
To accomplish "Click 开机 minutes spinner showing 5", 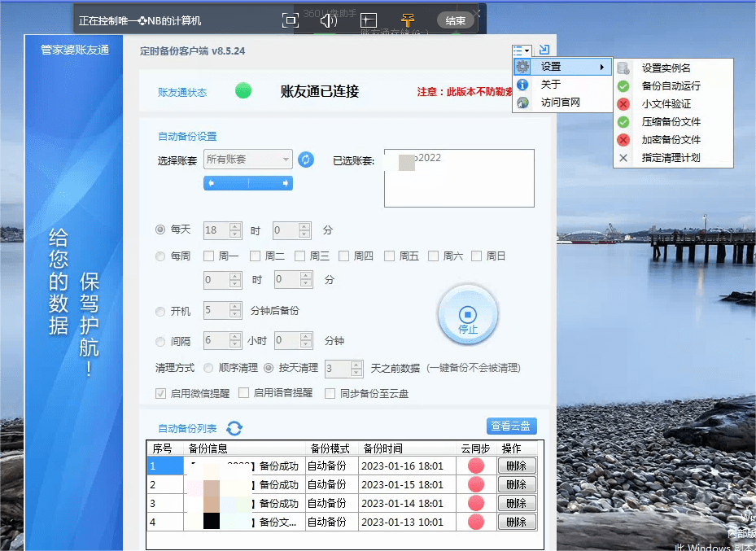I will point(222,310).
